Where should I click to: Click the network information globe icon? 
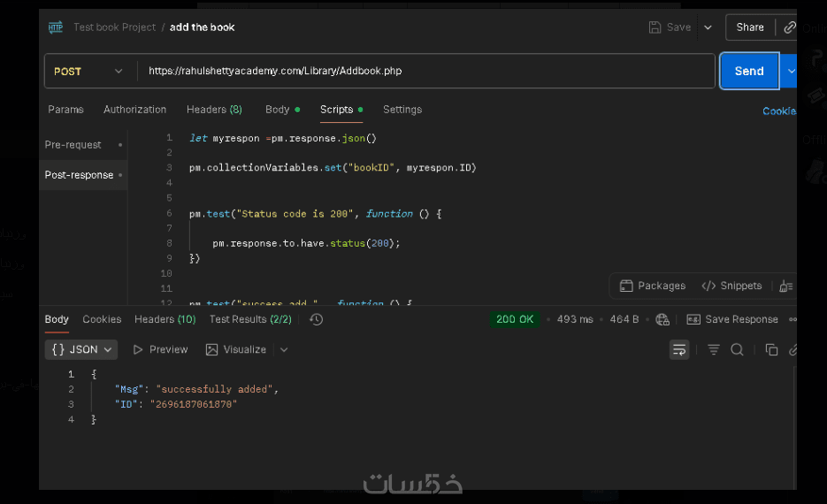coord(662,319)
